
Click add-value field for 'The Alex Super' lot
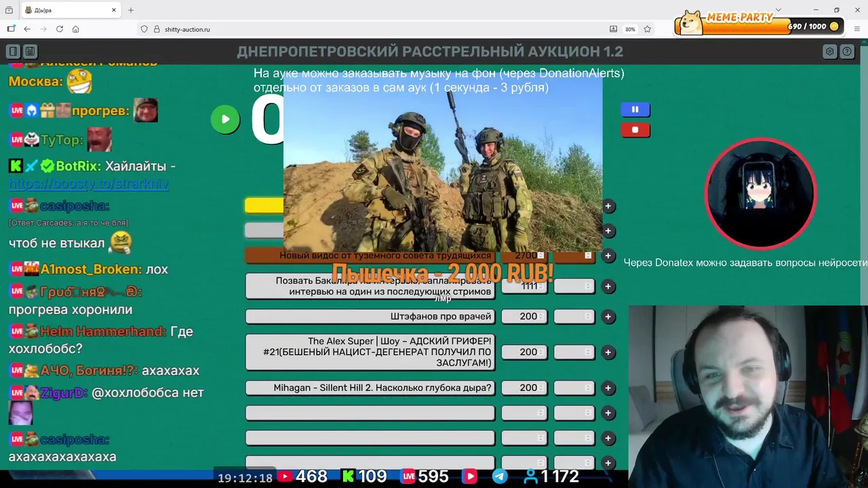pyautogui.click(x=574, y=352)
